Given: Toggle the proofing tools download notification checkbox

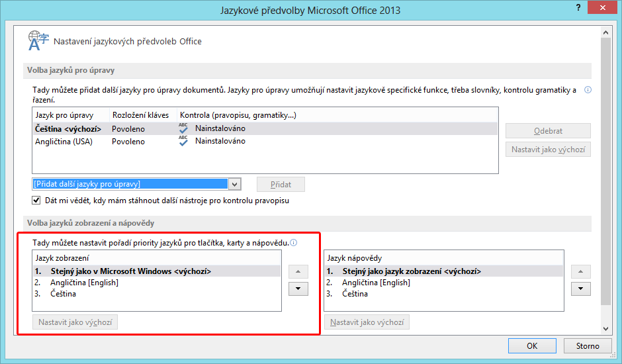Looking at the screenshot, I should pyautogui.click(x=36, y=201).
